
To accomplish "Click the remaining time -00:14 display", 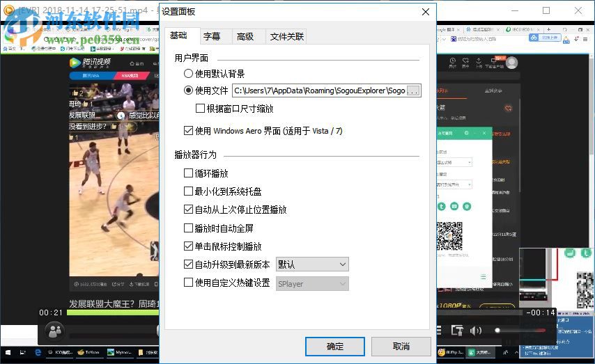I will [x=541, y=312].
